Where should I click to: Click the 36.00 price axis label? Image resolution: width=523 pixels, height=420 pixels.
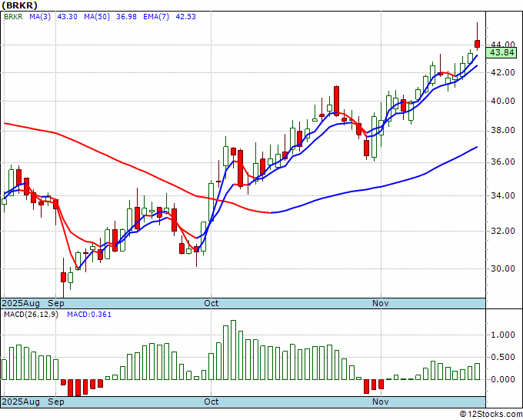click(503, 162)
